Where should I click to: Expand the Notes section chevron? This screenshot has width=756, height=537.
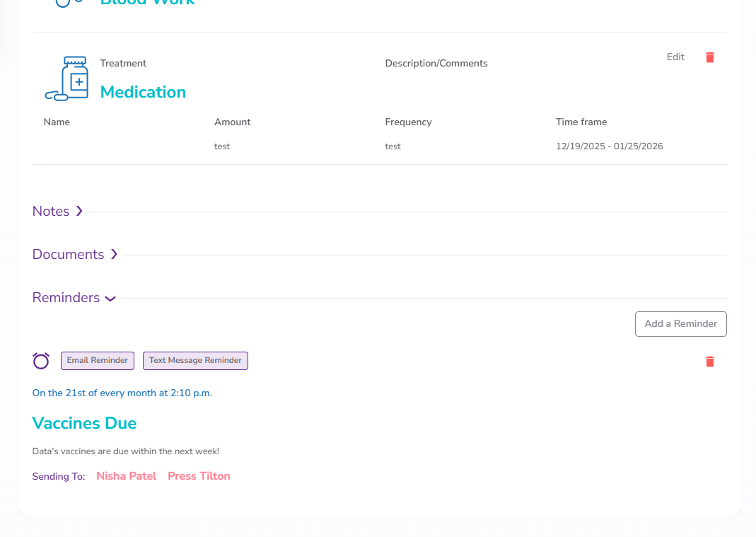point(79,211)
